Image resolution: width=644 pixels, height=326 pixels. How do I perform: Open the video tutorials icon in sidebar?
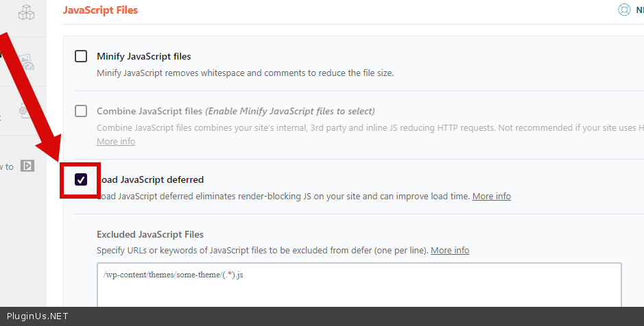pos(27,166)
